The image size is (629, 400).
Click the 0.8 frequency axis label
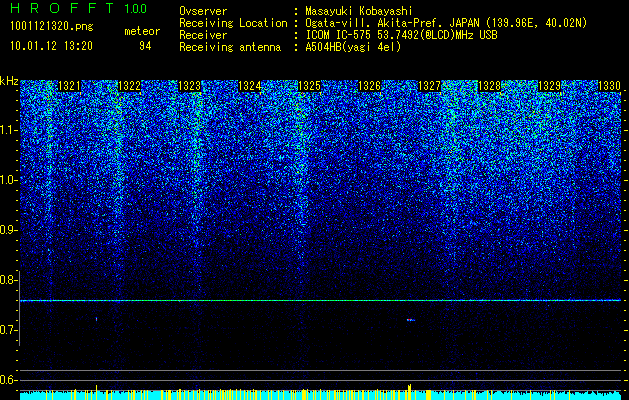pos(8,280)
